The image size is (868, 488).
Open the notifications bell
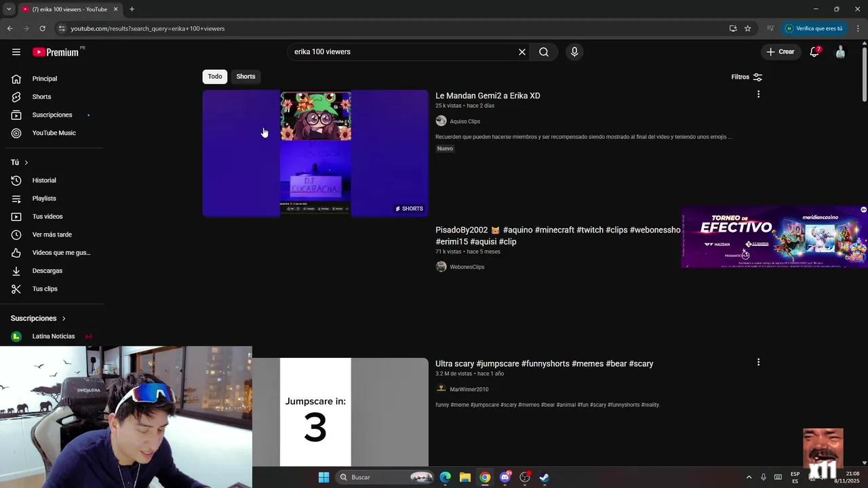(814, 52)
